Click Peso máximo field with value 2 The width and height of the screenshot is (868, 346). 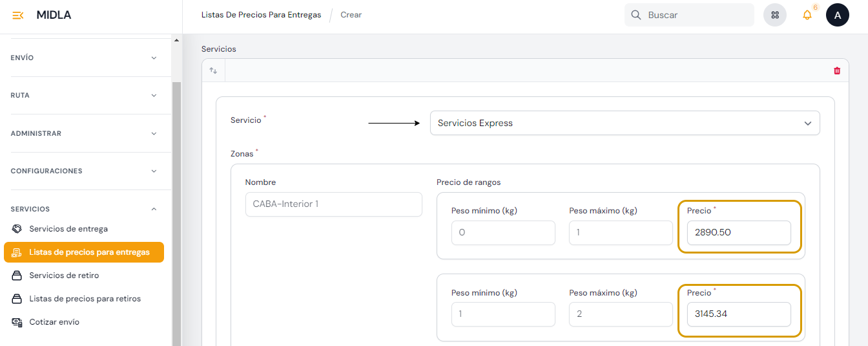tap(621, 314)
